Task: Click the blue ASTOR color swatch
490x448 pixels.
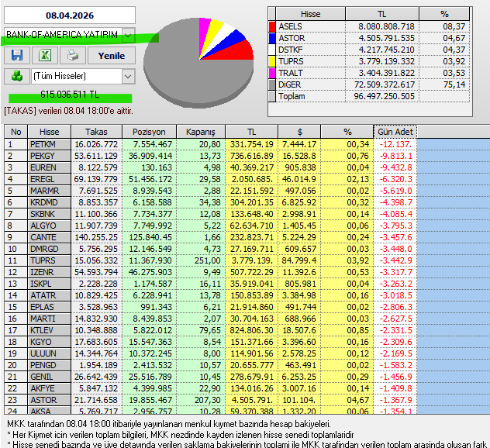Action: [x=272, y=38]
